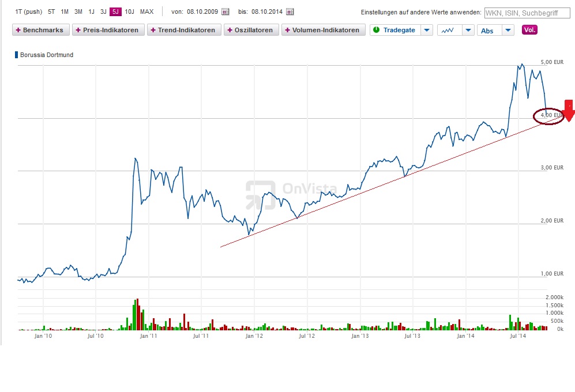Click the 3,00 EUR axis label
The height and width of the screenshot is (392, 575).
pos(552,168)
